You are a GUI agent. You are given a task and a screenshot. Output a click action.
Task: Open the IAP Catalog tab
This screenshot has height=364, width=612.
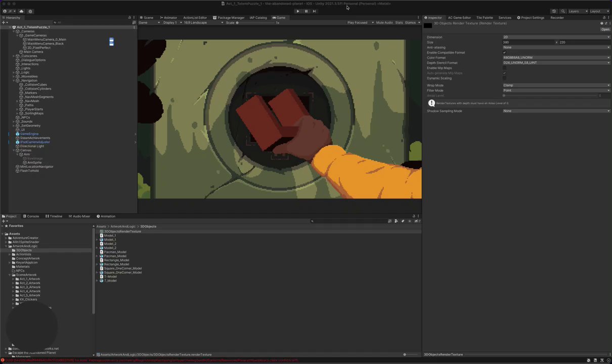click(258, 18)
